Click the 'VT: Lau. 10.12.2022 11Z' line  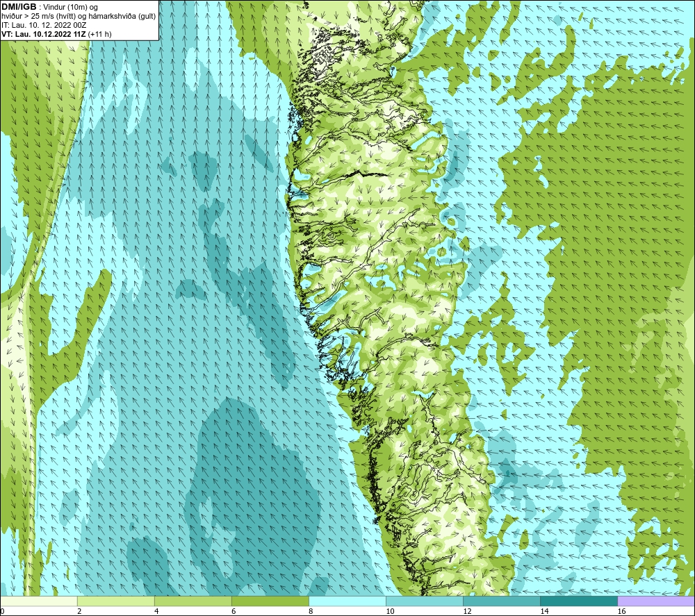pyautogui.click(x=44, y=34)
